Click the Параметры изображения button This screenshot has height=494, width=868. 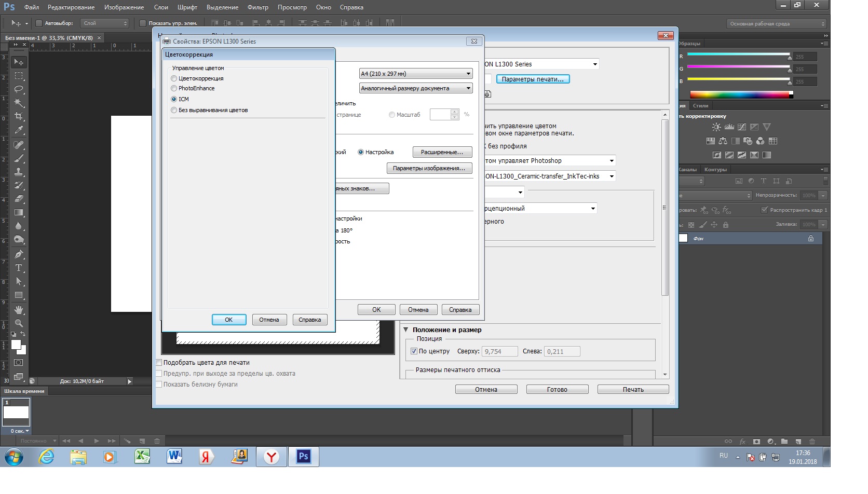click(429, 168)
